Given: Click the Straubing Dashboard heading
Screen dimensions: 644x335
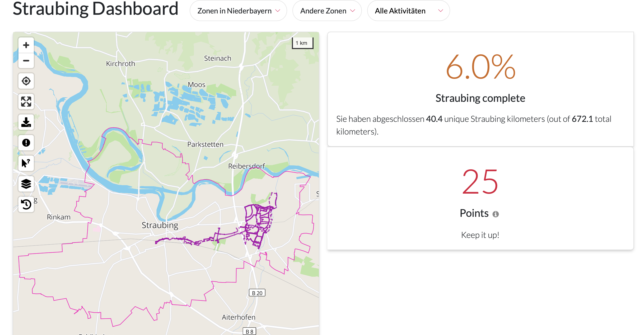Looking at the screenshot, I should [95, 9].
